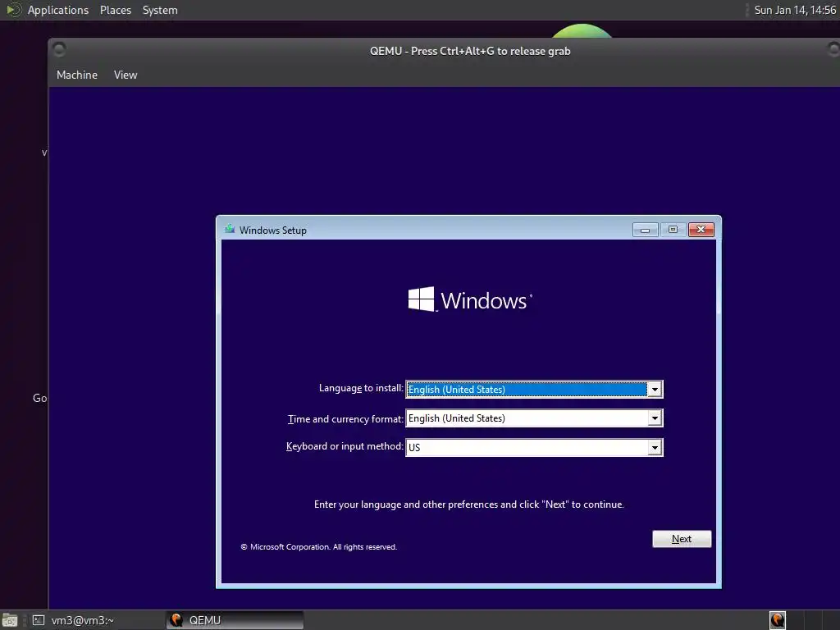Click the show desktop icon in bottom panel

(x=10, y=620)
